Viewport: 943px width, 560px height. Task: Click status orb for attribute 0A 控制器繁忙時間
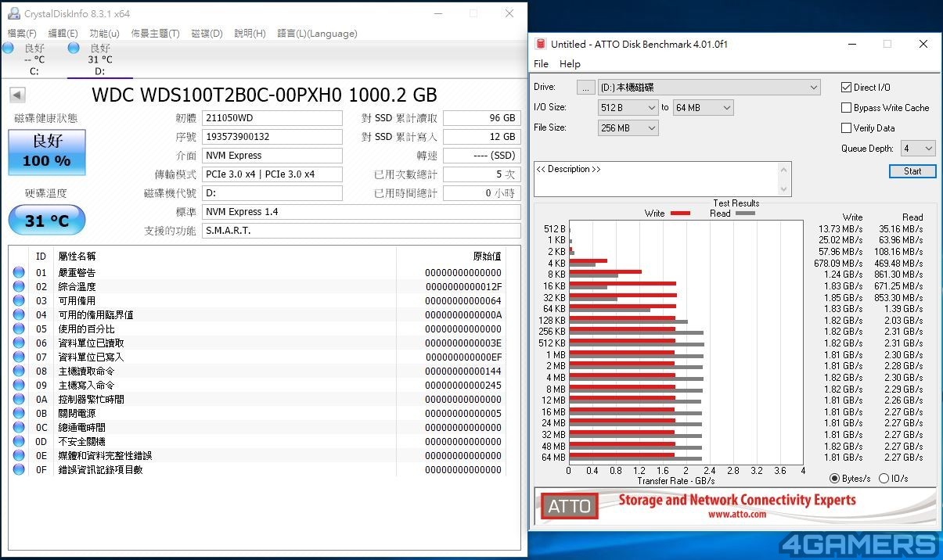(x=19, y=399)
